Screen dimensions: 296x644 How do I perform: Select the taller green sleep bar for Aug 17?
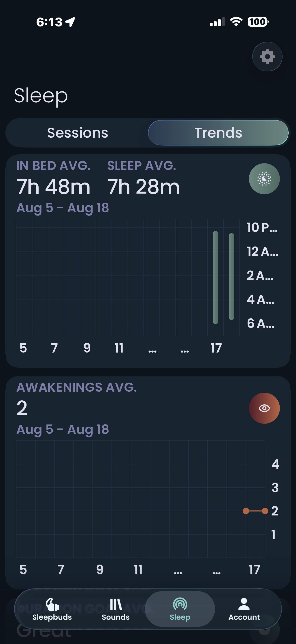coord(215,278)
